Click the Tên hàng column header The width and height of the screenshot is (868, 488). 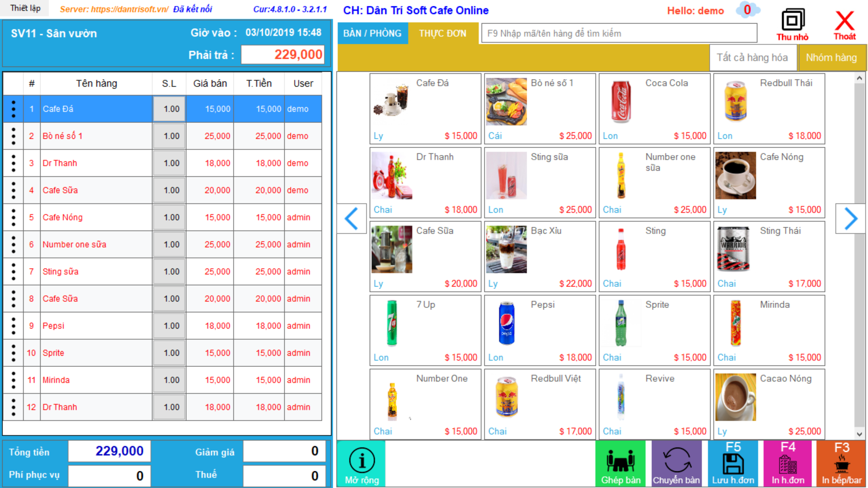[96, 84]
